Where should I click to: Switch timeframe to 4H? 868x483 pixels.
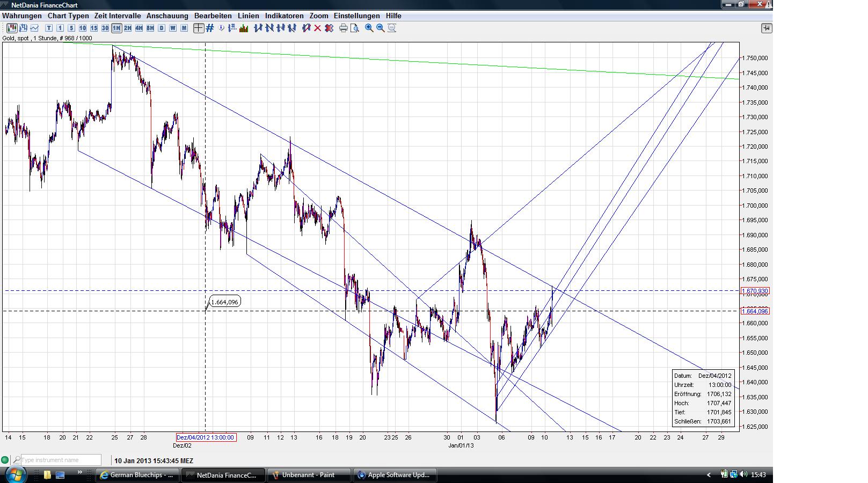138,28
